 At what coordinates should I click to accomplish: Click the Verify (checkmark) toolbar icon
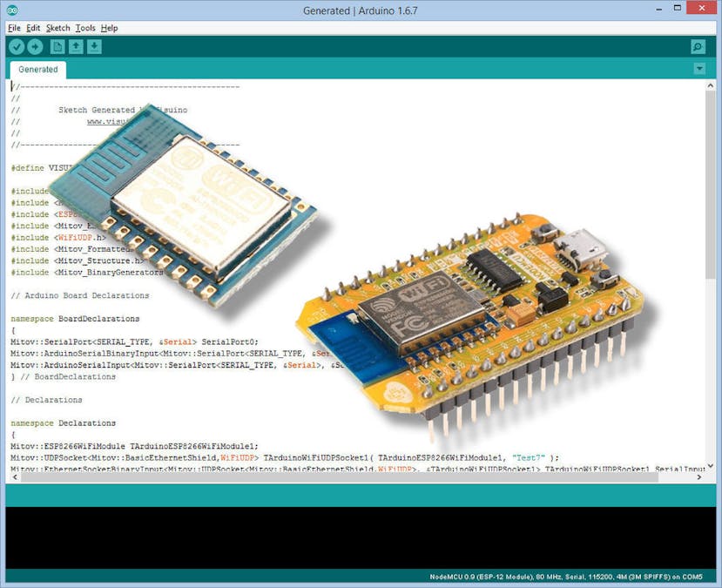(15, 47)
